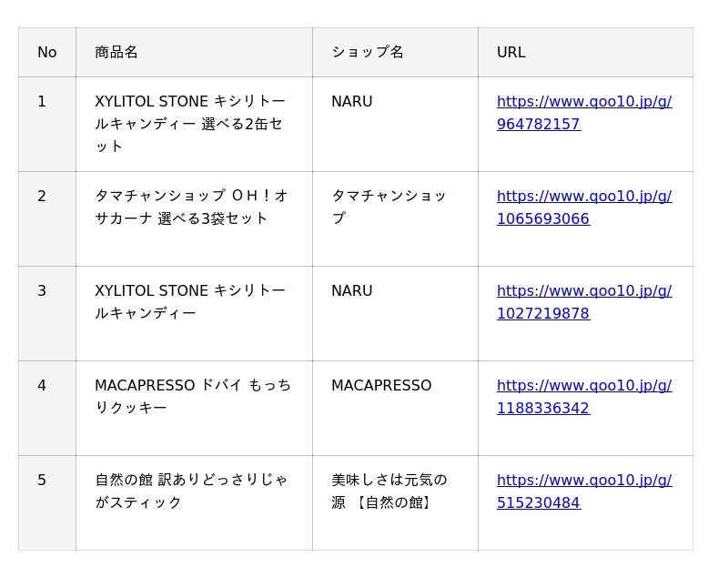Screen dimensions: 728x578
Task: Click the 商品名 column header
Action: coord(194,53)
